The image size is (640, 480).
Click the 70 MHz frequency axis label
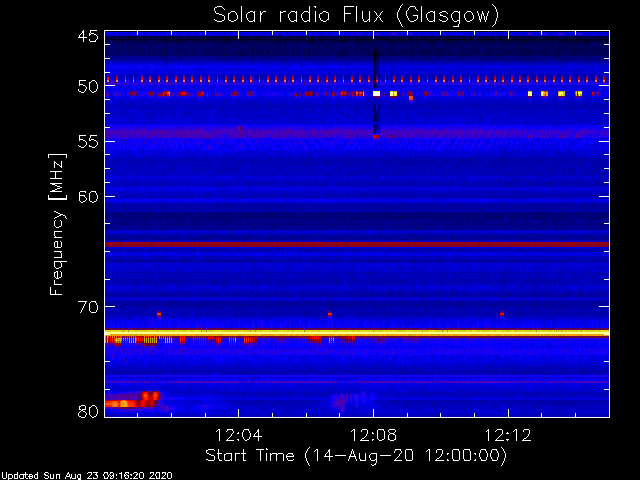pos(88,307)
